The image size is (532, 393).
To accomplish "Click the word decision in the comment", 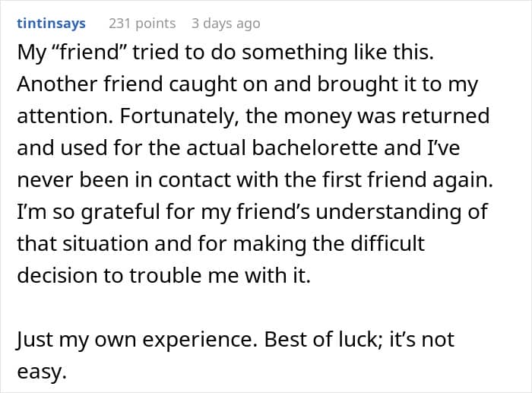I will 57,276.
